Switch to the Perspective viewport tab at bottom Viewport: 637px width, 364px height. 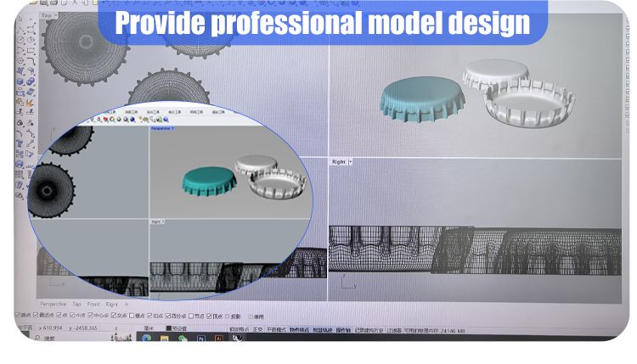click(53, 303)
